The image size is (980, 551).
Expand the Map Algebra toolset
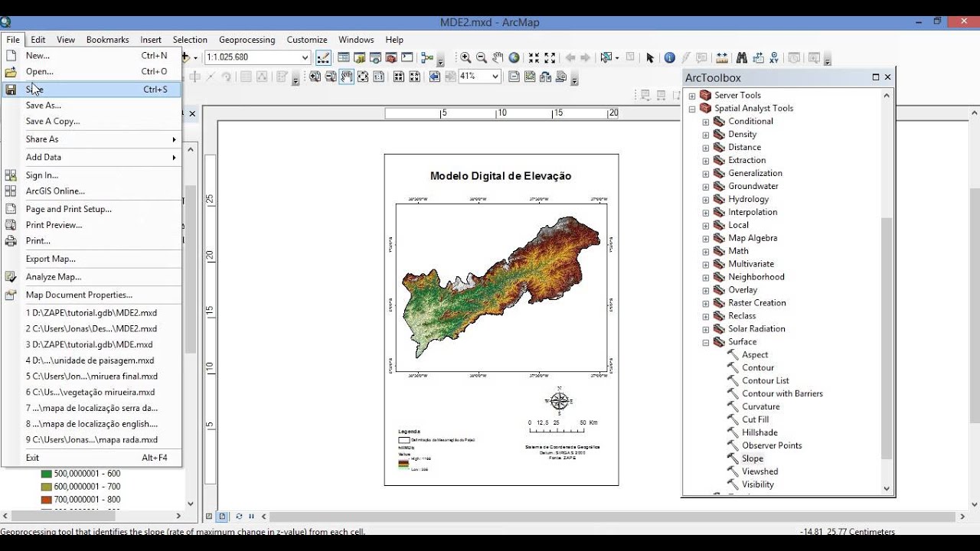(706, 239)
